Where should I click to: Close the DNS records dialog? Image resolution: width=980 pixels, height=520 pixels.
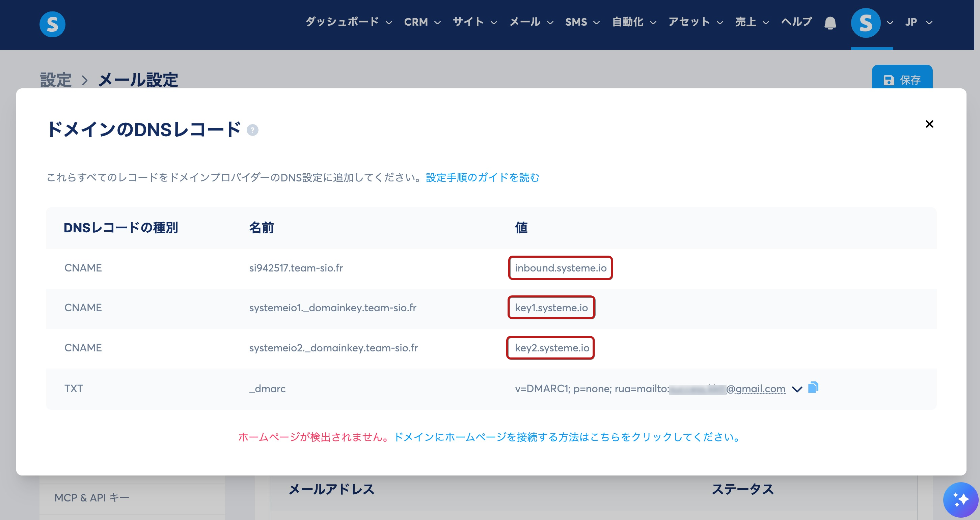[929, 124]
